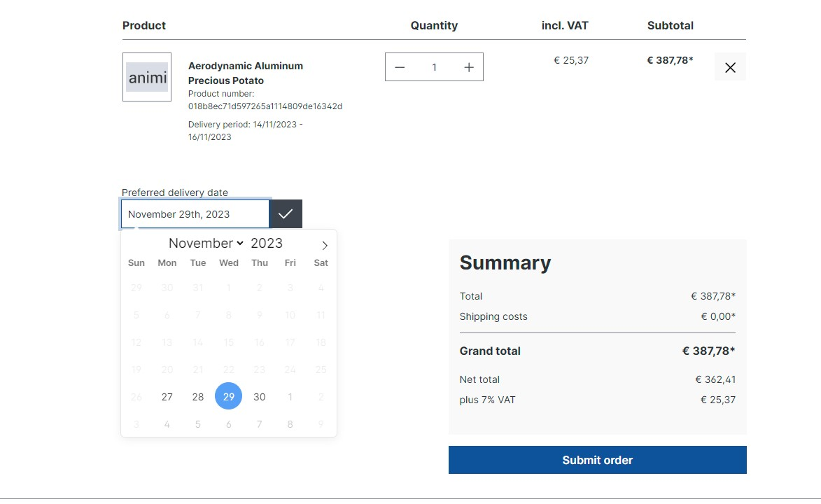Click the product name Aerodynamic Aluminum Precious Potato

coord(245,72)
